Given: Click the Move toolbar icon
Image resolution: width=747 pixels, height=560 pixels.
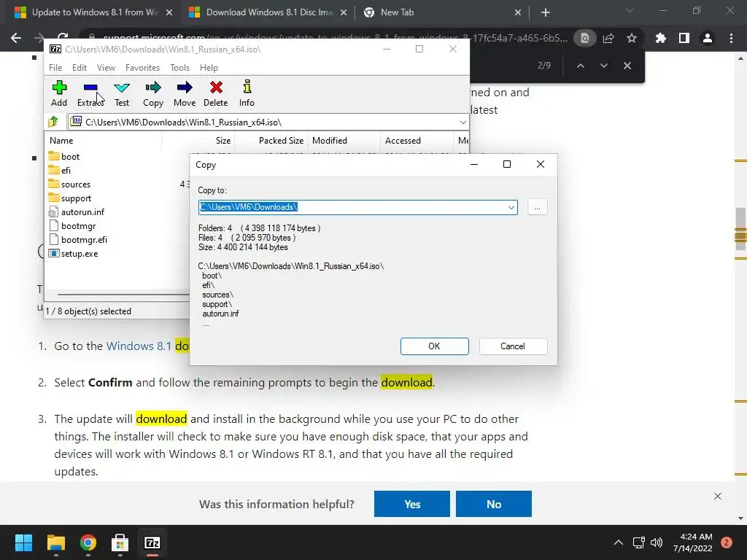Looking at the screenshot, I should point(185,93).
